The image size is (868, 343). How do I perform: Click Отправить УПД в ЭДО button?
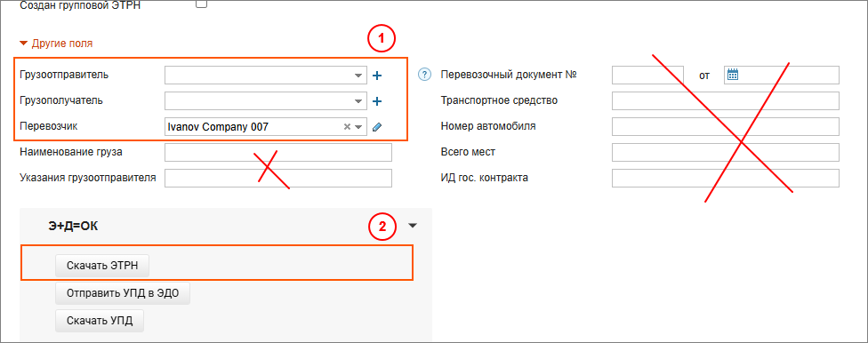point(123,293)
